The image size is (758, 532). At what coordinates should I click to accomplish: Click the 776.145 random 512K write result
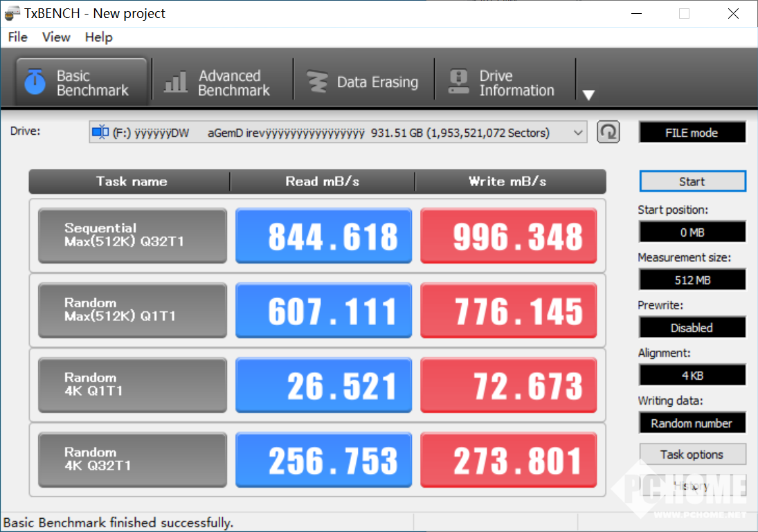click(509, 310)
